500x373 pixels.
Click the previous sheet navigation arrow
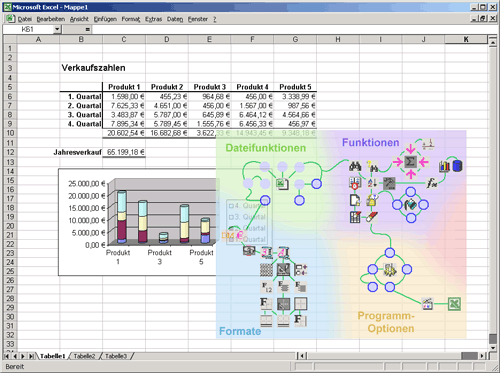[x=15, y=356]
